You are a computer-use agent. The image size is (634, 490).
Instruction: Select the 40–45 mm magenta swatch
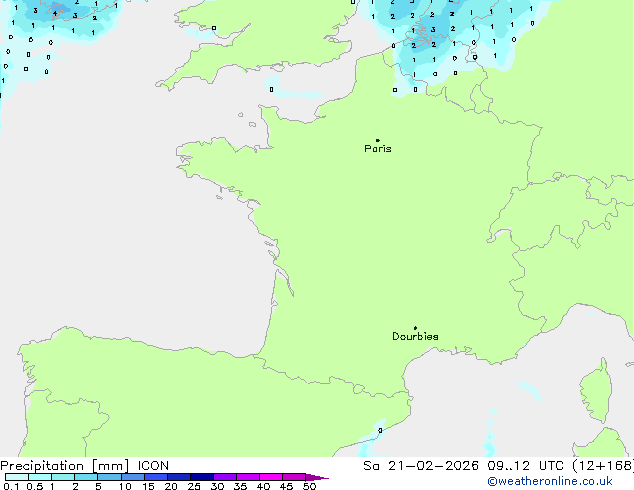(x=271, y=477)
